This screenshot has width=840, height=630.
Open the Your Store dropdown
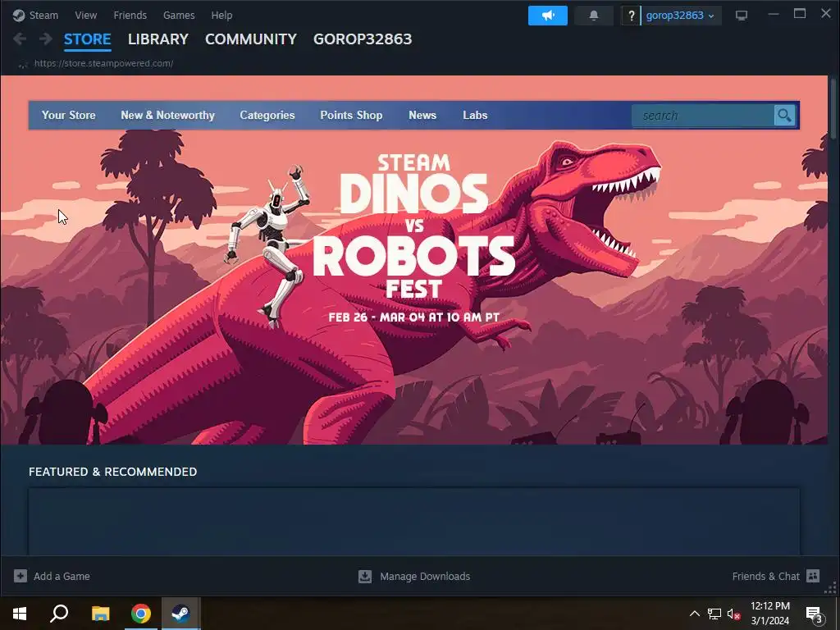coord(69,115)
